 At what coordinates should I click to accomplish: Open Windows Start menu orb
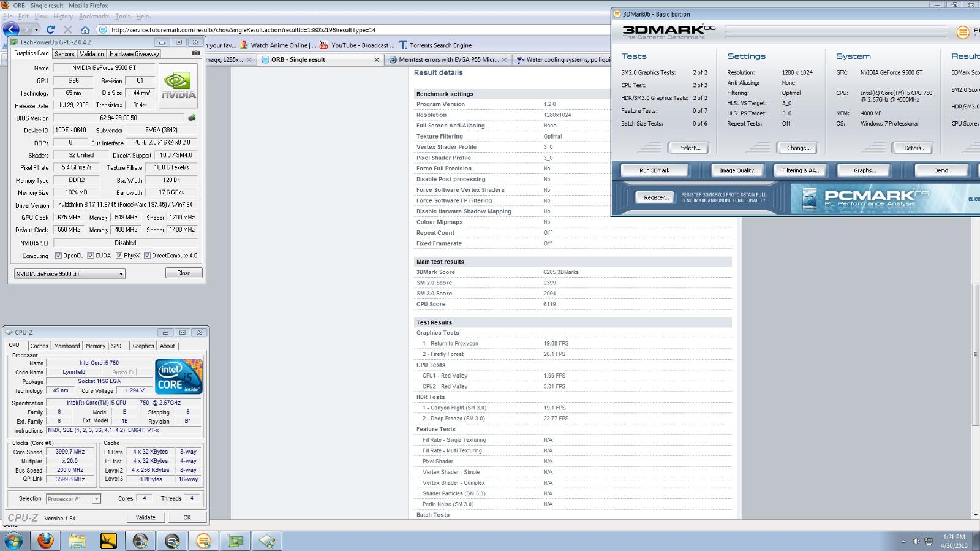pyautogui.click(x=13, y=541)
